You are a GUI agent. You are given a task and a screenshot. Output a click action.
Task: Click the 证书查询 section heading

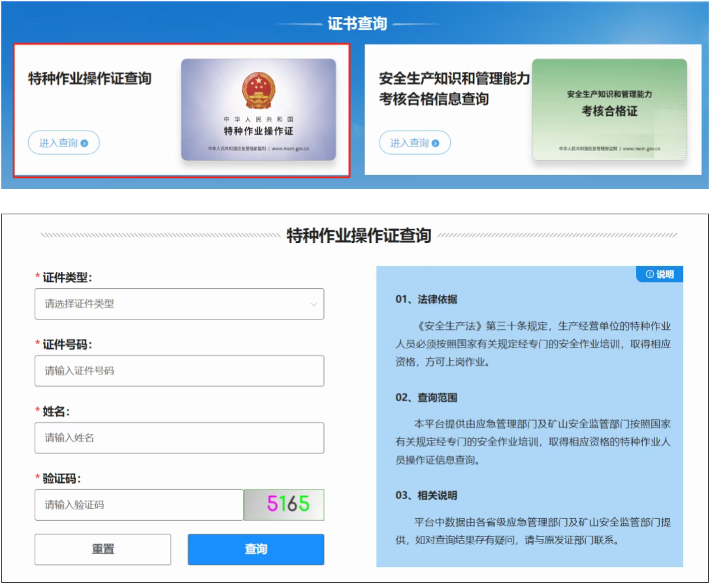click(357, 24)
